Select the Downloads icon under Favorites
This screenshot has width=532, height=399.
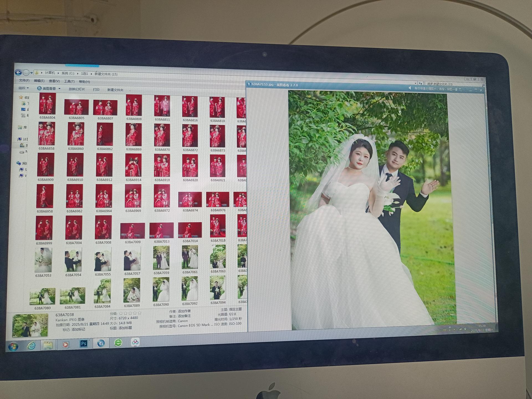[24, 103]
